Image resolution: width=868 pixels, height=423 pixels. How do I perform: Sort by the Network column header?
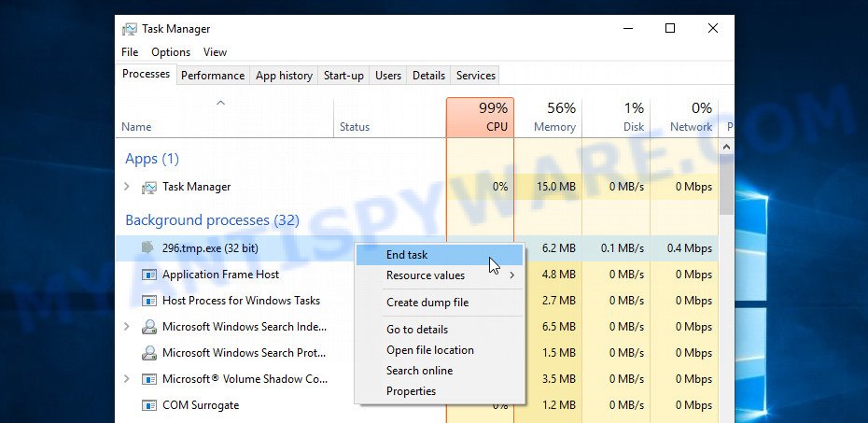[x=684, y=118]
